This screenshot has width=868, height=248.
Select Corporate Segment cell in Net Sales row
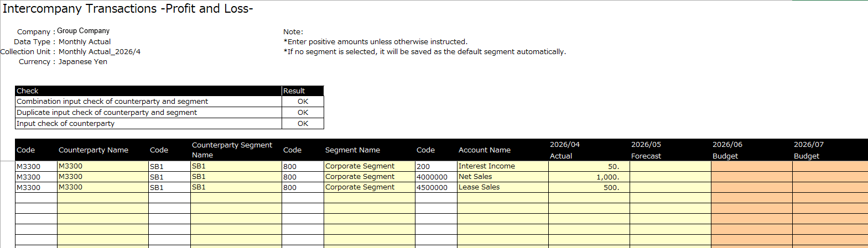click(x=370, y=177)
